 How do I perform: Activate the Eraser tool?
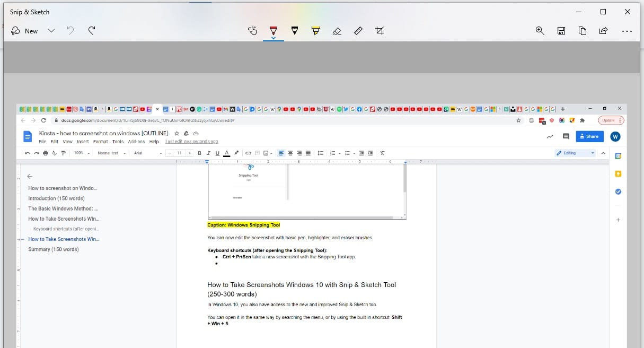point(337,31)
